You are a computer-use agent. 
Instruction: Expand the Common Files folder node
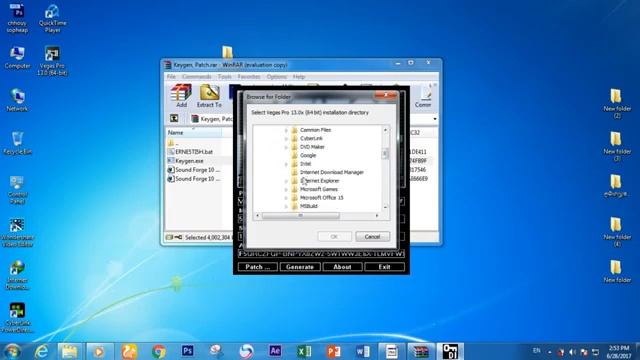286,130
